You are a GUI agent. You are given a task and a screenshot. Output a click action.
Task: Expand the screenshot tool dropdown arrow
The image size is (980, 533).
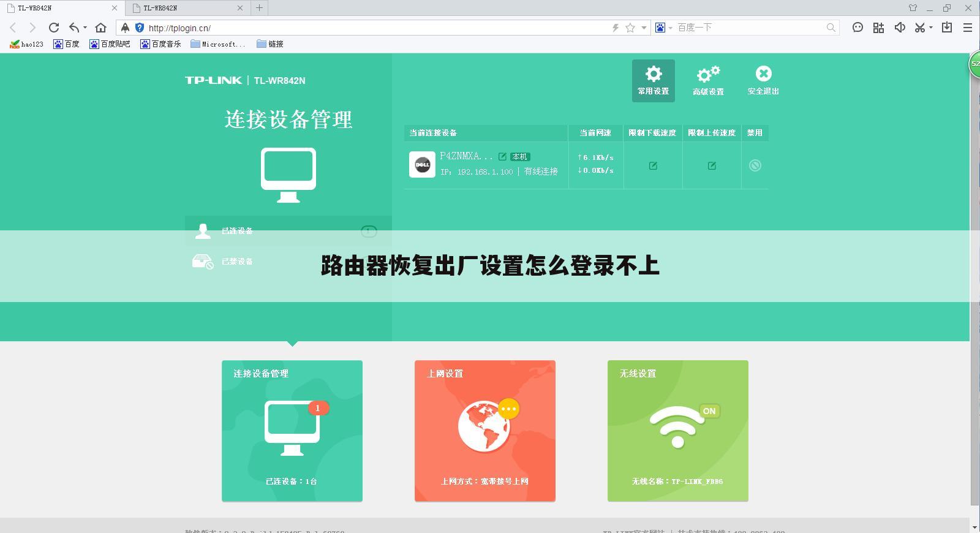pyautogui.click(x=931, y=28)
